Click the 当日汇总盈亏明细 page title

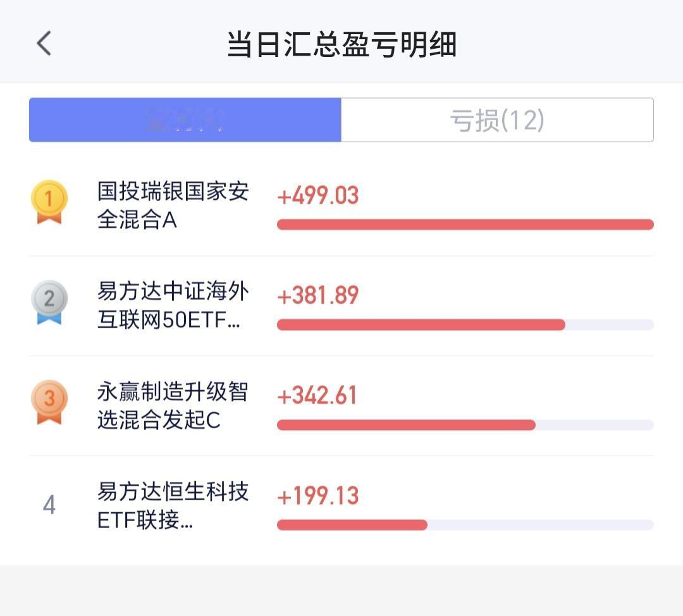point(342,44)
